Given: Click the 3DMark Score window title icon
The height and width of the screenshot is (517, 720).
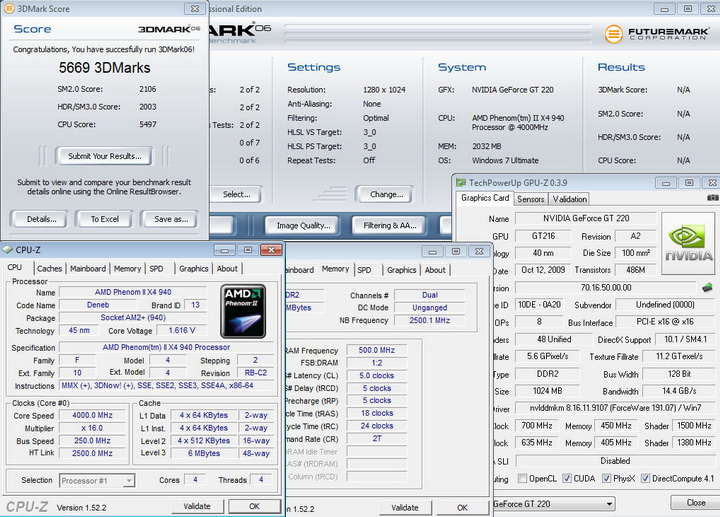Looking at the screenshot, I should click(8, 8).
